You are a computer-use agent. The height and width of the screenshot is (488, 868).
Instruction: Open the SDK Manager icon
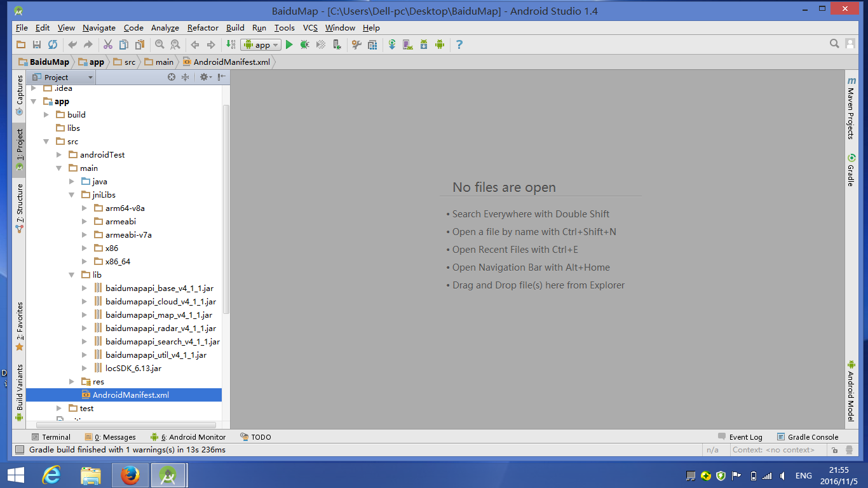click(424, 44)
